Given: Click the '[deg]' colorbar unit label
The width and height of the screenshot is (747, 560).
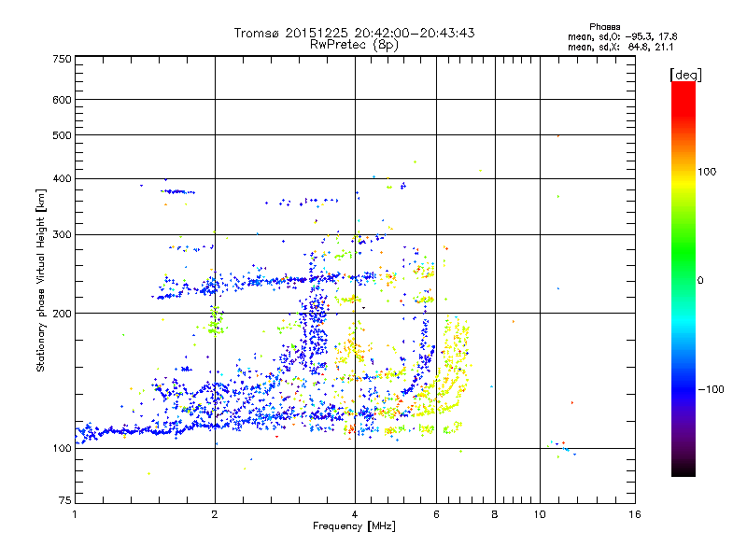Looking at the screenshot, I should click(x=685, y=75).
